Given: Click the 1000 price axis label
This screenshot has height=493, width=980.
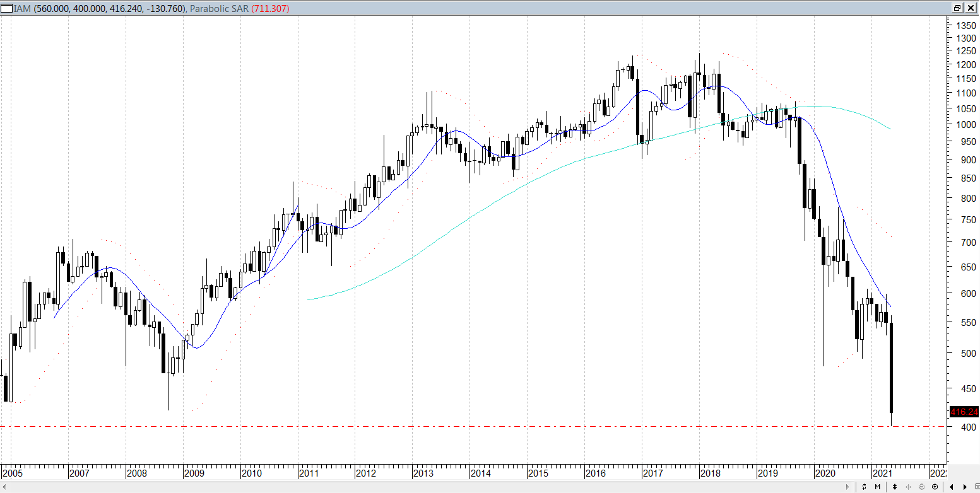Looking at the screenshot, I should [x=967, y=125].
